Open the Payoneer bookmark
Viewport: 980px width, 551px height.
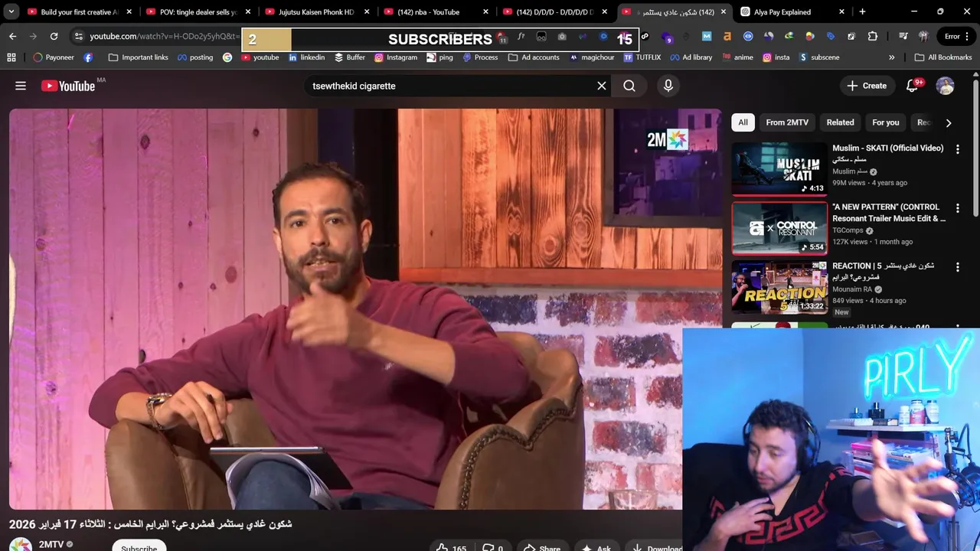[54, 57]
